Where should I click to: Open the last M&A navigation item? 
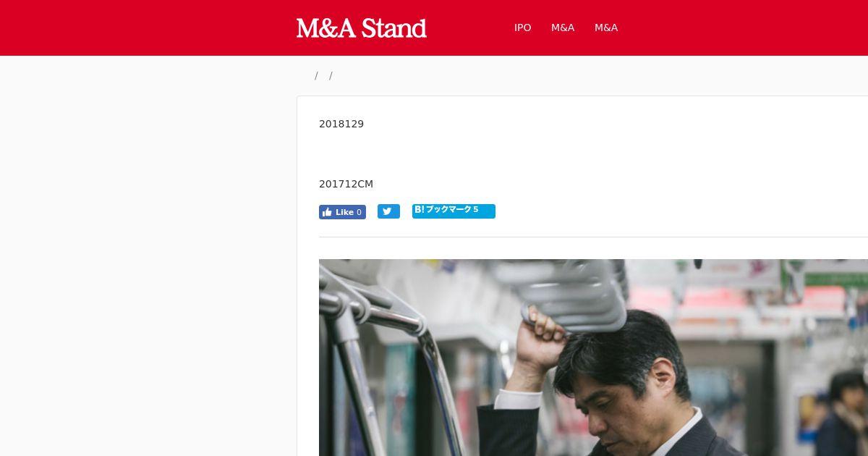(606, 28)
